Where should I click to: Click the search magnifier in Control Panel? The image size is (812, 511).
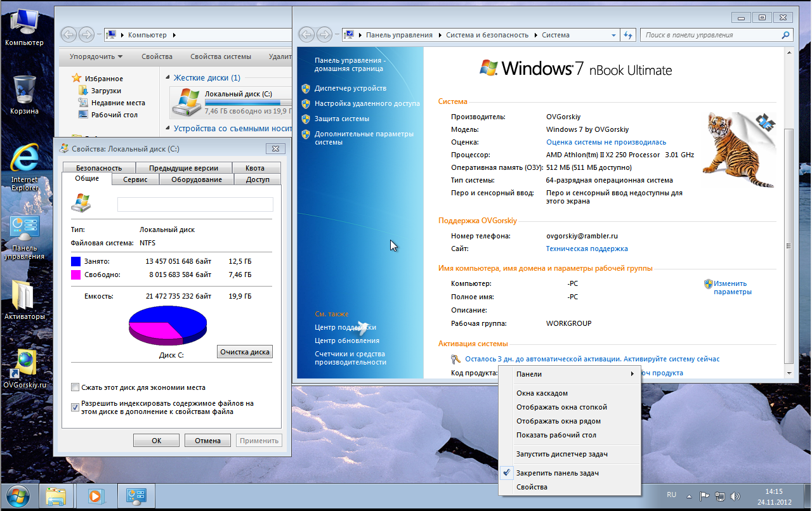786,36
